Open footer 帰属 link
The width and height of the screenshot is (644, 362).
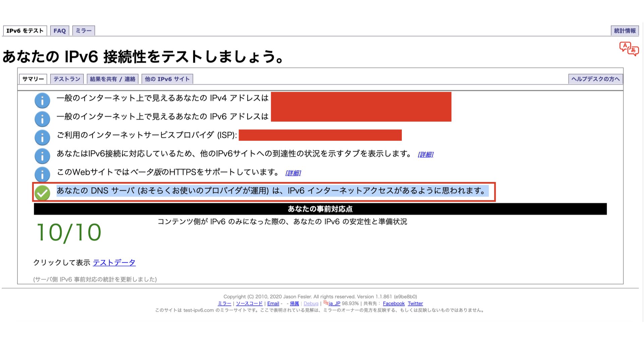(x=294, y=303)
